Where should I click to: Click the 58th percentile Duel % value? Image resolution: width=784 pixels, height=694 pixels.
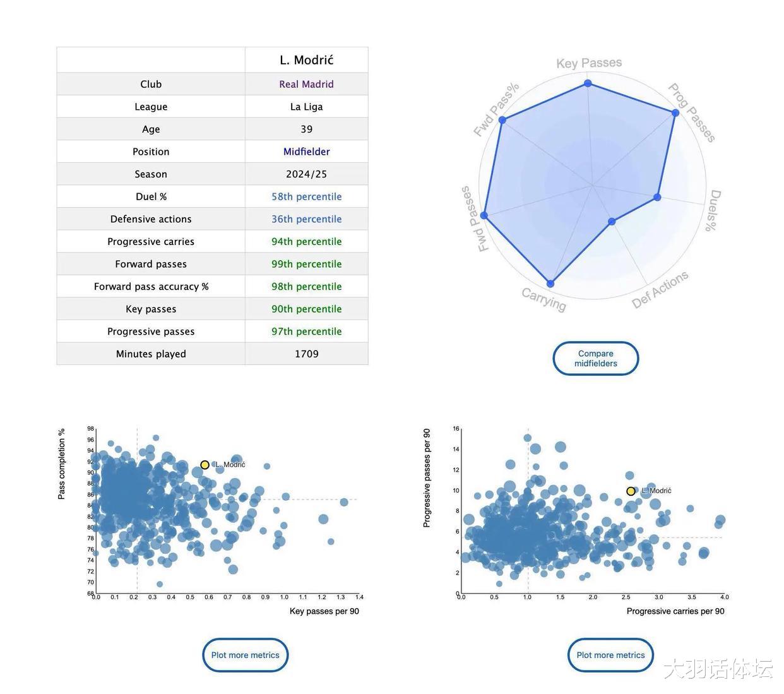pos(306,196)
